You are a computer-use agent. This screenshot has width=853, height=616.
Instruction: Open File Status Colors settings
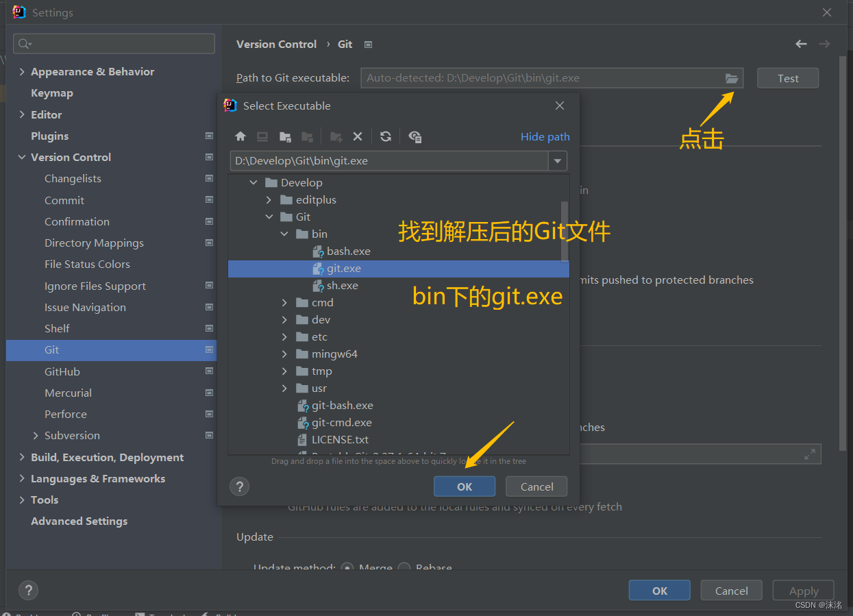click(87, 264)
